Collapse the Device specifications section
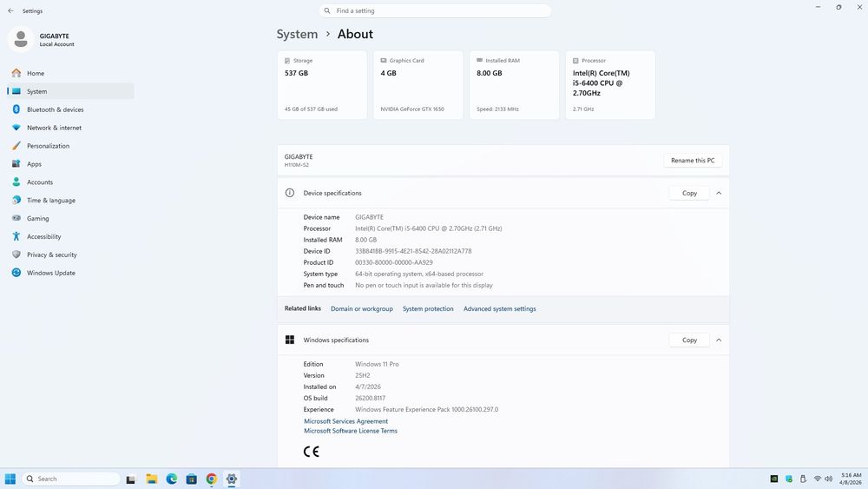868x489 pixels. pos(719,194)
